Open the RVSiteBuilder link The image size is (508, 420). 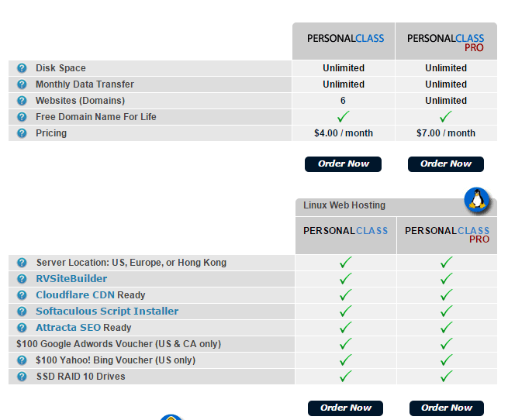(x=71, y=278)
